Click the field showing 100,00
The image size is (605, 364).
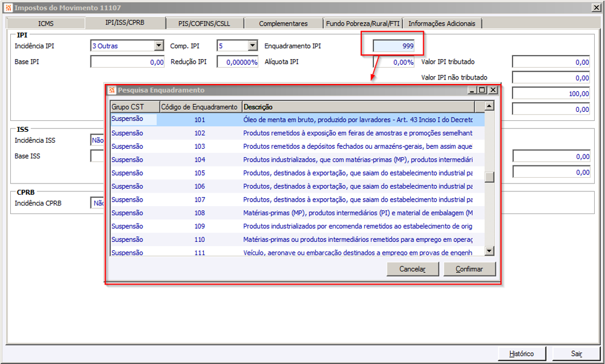[550, 93]
